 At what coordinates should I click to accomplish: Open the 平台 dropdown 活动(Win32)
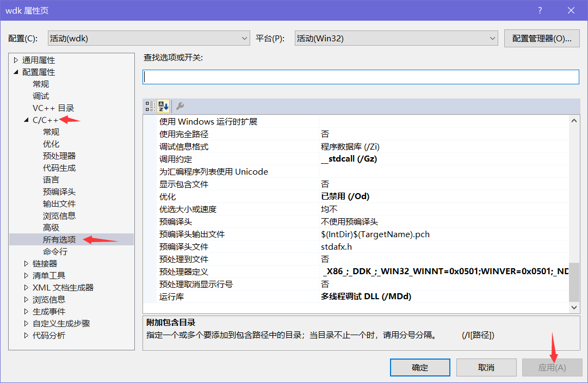(x=397, y=38)
